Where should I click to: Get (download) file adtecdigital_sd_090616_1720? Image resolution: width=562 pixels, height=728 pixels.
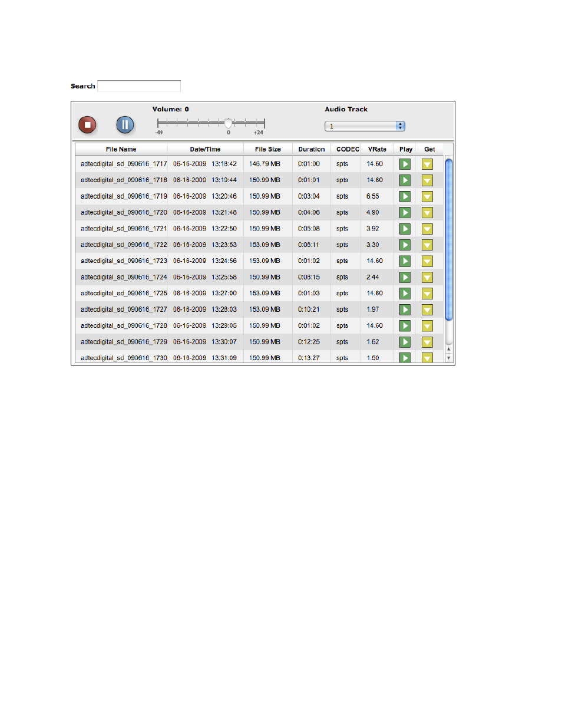point(428,213)
